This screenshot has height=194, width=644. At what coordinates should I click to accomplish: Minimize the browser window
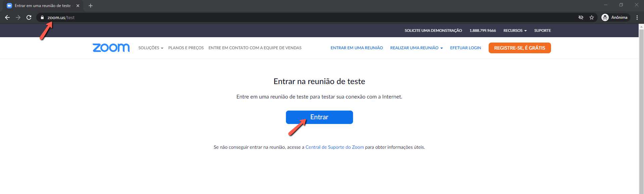coord(606,5)
